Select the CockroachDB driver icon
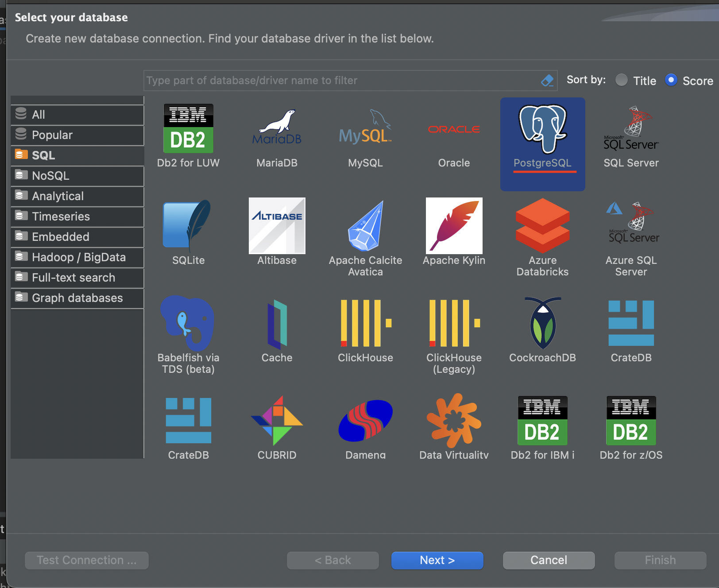Image resolution: width=719 pixels, height=588 pixels. click(542, 328)
